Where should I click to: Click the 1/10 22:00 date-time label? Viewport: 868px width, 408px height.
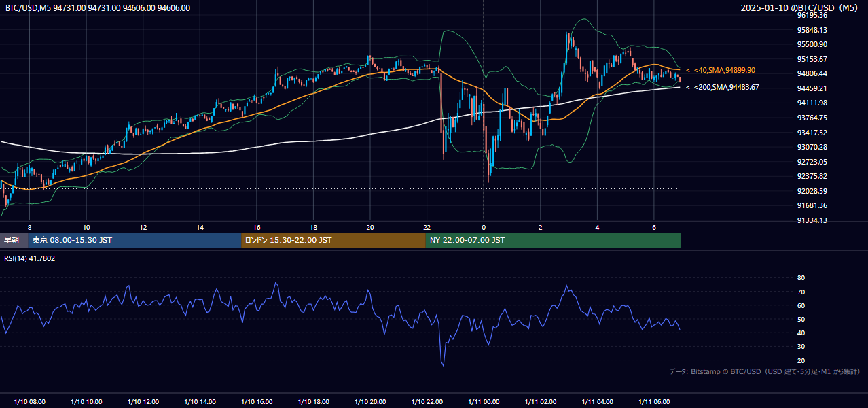point(427,401)
